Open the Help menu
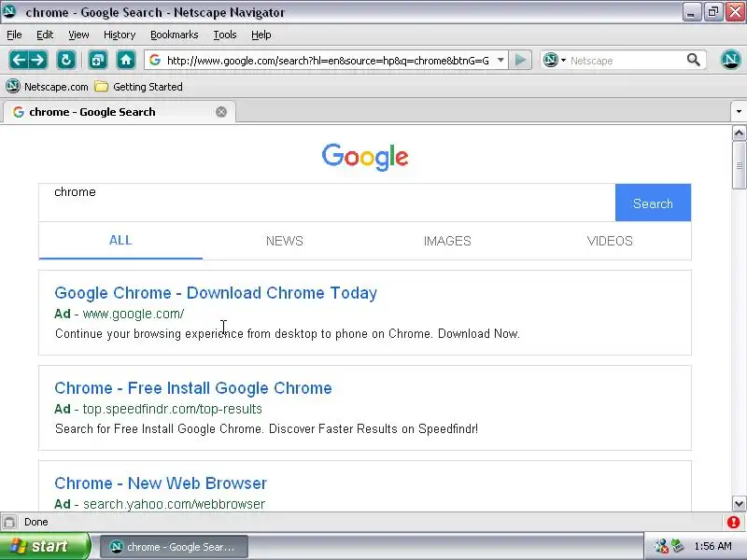 point(261,35)
